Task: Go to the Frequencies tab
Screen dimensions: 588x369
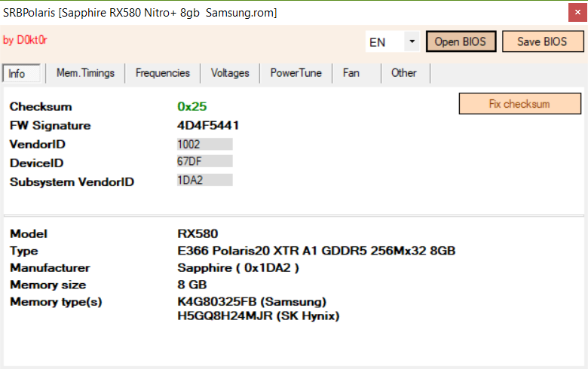Action: (x=163, y=73)
